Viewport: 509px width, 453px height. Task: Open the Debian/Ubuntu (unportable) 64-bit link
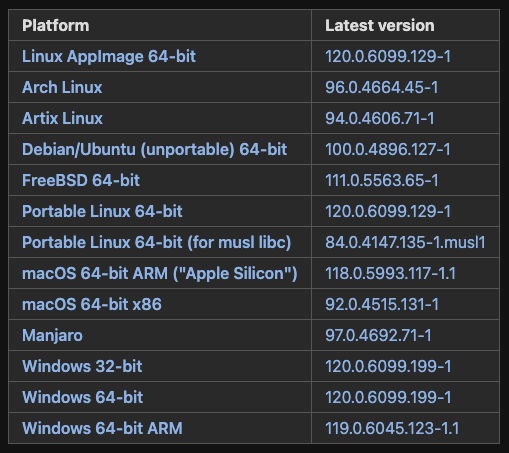point(154,149)
